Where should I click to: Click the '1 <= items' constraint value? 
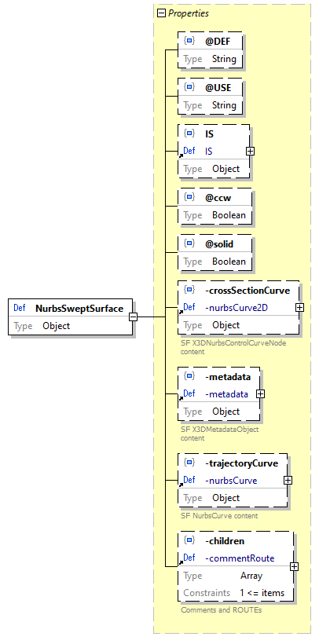pos(262,593)
